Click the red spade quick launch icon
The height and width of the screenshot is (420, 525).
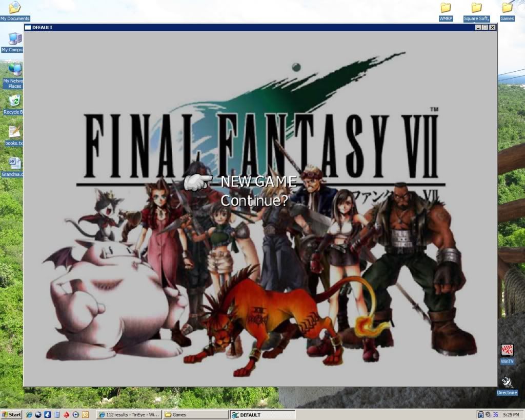click(66, 415)
